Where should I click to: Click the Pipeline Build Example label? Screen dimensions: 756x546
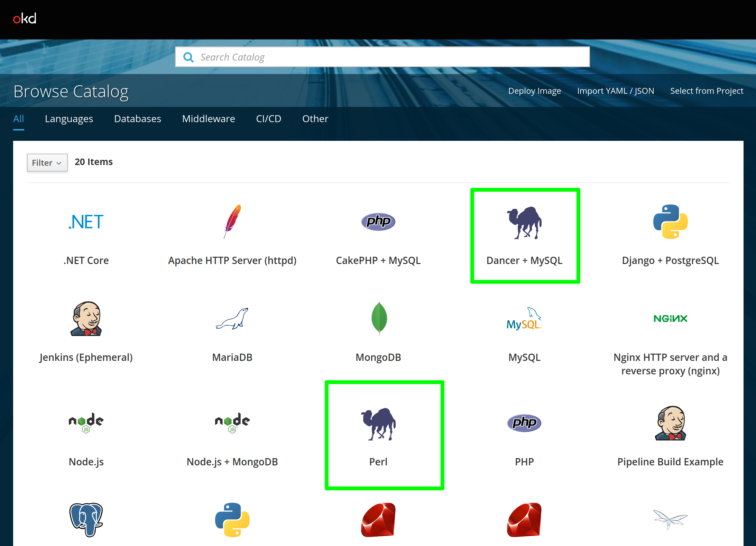[x=670, y=462]
